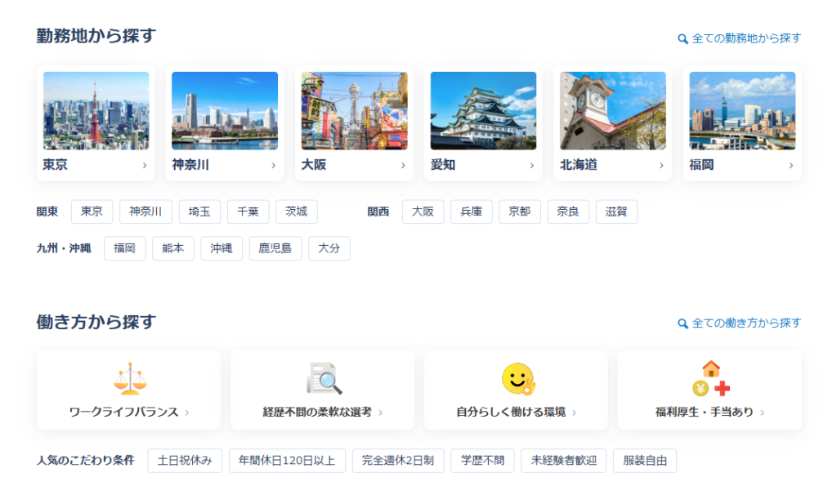Click chevron next to 経歴不問の柔軟な選考
Screen dimensions: 837x504
click(381, 413)
